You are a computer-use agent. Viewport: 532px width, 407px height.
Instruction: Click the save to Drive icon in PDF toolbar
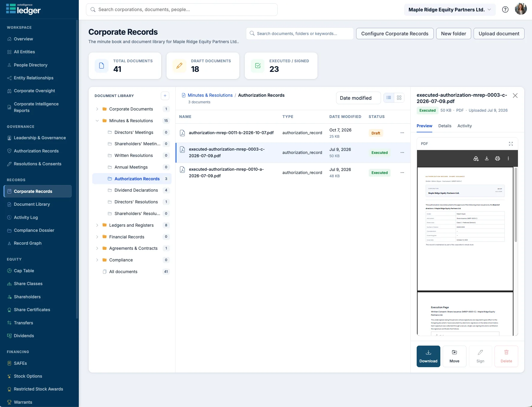(x=476, y=158)
